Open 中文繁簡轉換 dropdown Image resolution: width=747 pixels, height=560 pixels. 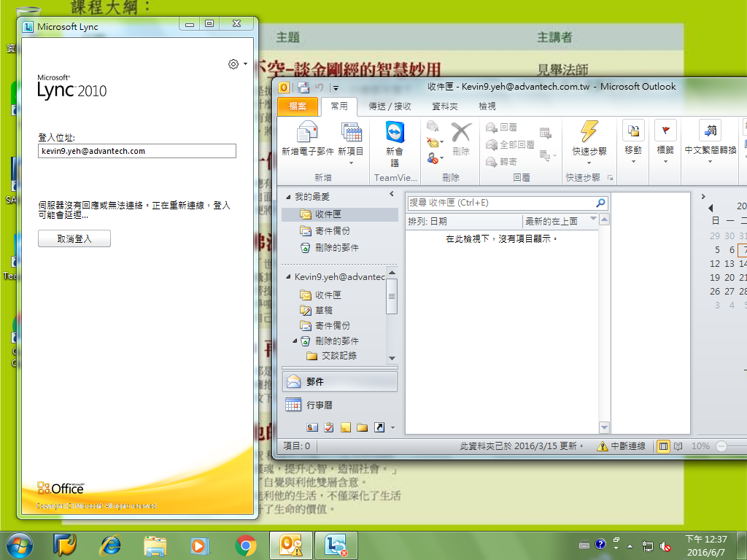pyautogui.click(x=711, y=142)
